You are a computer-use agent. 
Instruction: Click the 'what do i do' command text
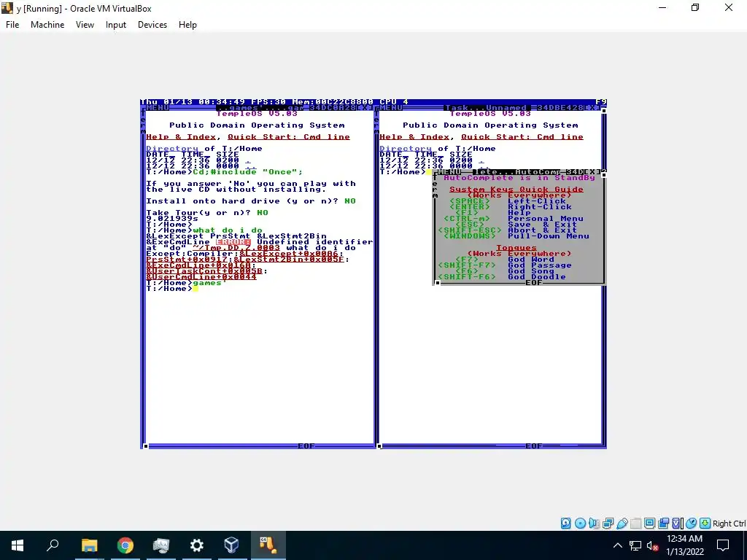(228, 230)
